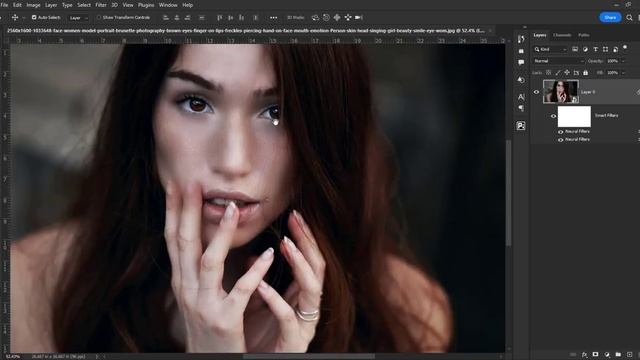Hide the first Neural Filters entry
Viewport: 640px width, 360px height.
(x=560, y=132)
